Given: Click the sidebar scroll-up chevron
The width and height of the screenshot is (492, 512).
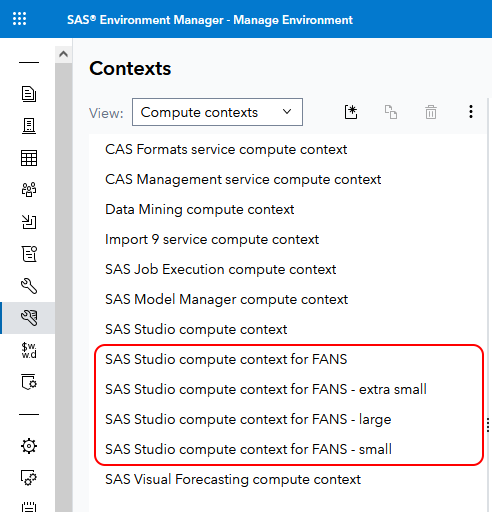Looking at the screenshot, I should tap(63, 54).
